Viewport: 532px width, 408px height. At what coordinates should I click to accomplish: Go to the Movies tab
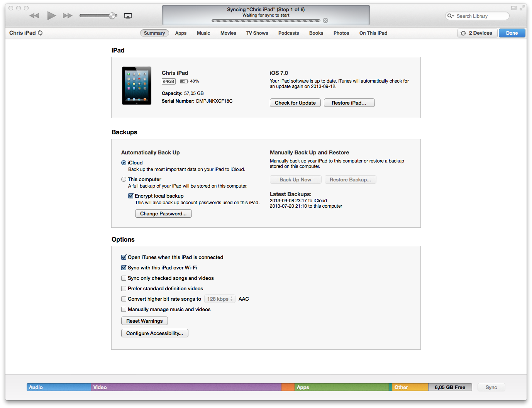[x=228, y=33]
